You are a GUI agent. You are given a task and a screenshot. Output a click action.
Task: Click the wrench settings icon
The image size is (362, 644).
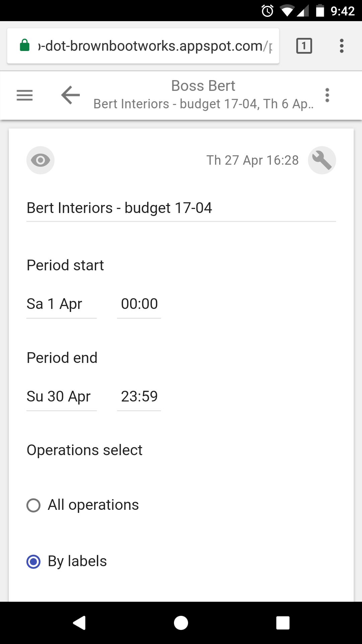322,160
